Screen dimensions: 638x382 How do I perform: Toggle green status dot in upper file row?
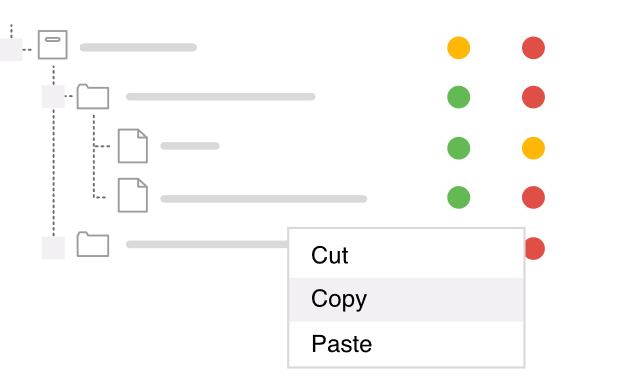459,148
